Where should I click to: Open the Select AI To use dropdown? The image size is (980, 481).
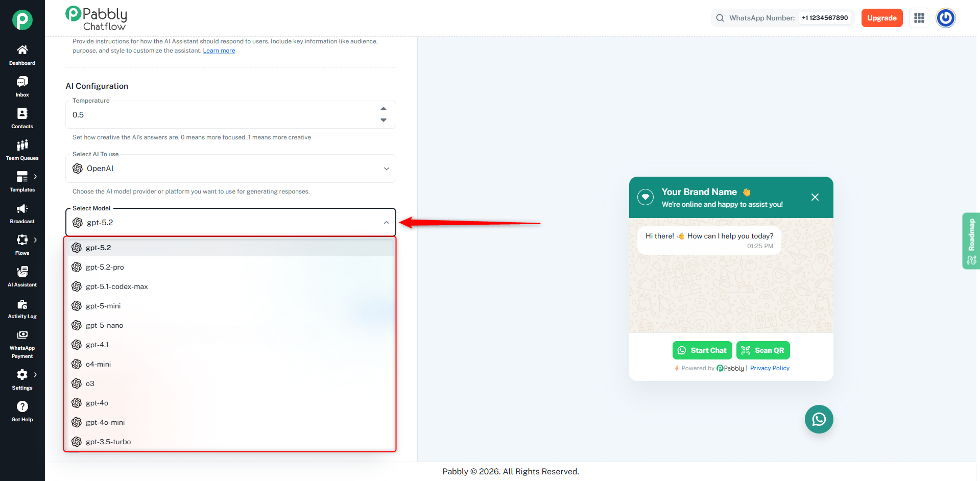pos(231,169)
